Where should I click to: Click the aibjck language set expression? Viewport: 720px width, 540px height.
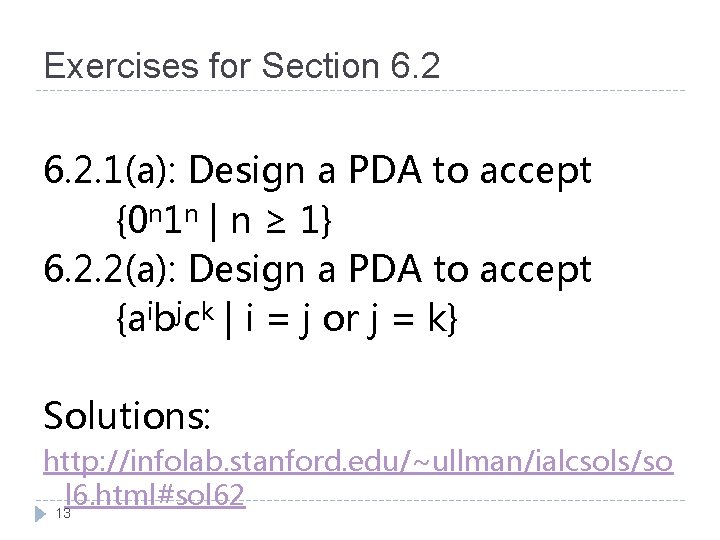(x=287, y=319)
